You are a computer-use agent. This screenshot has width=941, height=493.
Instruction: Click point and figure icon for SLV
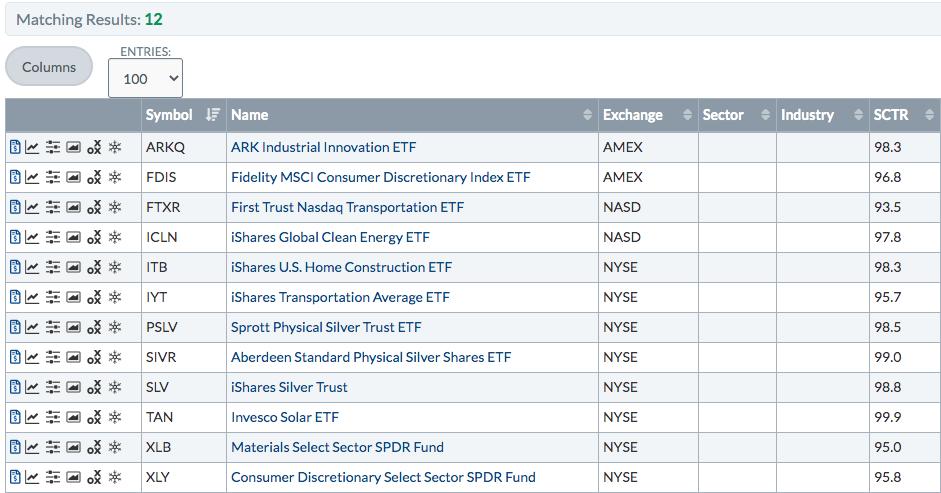click(x=94, y=387)
